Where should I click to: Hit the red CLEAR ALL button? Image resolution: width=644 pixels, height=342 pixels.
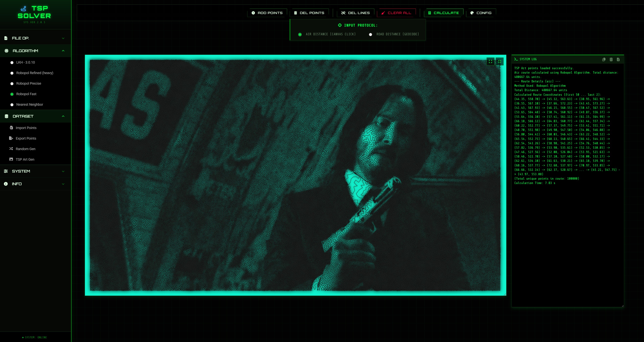[396, 13]
